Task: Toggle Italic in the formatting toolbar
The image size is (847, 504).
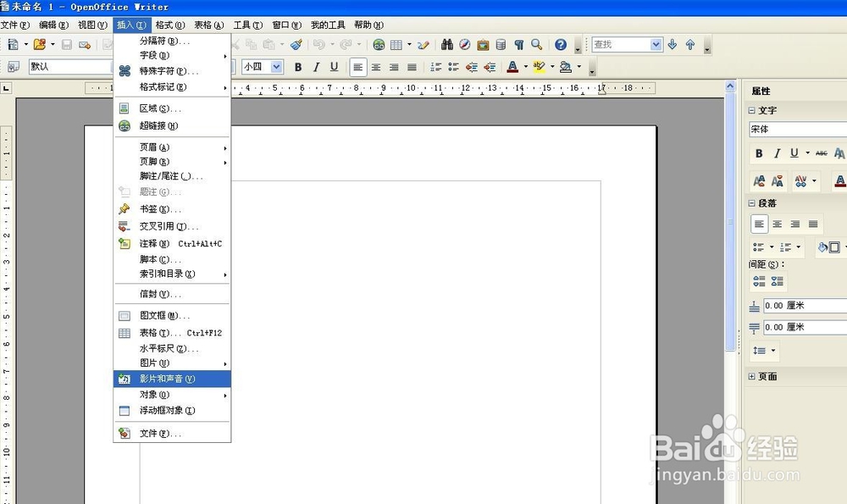Action: click(x=316, y=67)
